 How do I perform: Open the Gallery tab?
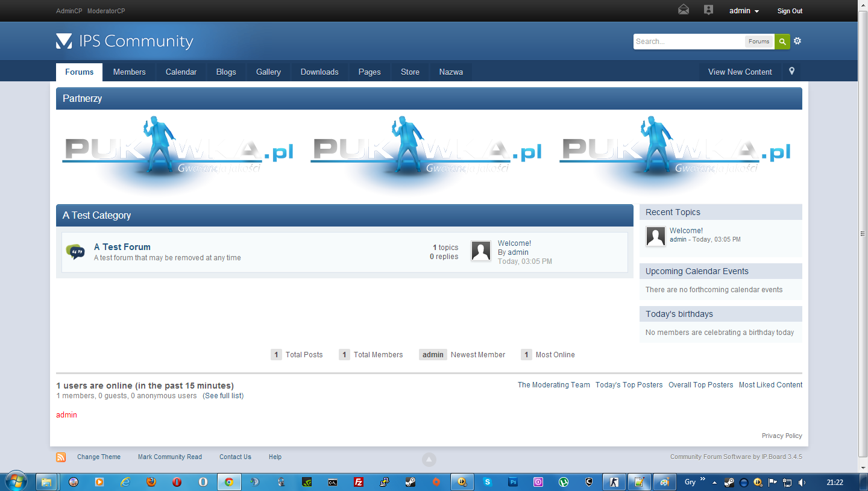click(268, 72)
